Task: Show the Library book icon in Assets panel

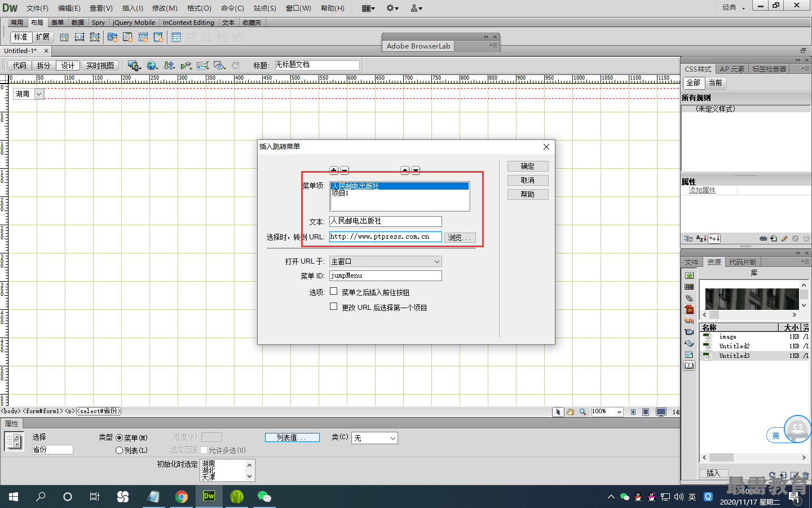Action: pos(689,366)
